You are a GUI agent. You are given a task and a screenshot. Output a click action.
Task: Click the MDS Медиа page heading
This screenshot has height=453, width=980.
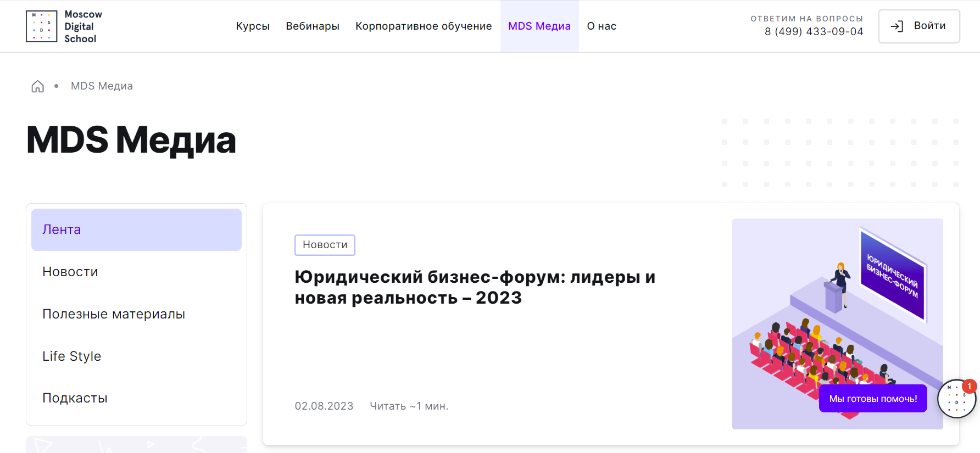[x=131, y=140]
